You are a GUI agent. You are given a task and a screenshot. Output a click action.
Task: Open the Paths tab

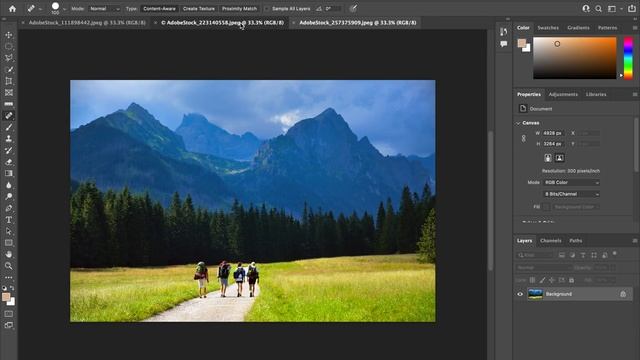tap(576, 241)
